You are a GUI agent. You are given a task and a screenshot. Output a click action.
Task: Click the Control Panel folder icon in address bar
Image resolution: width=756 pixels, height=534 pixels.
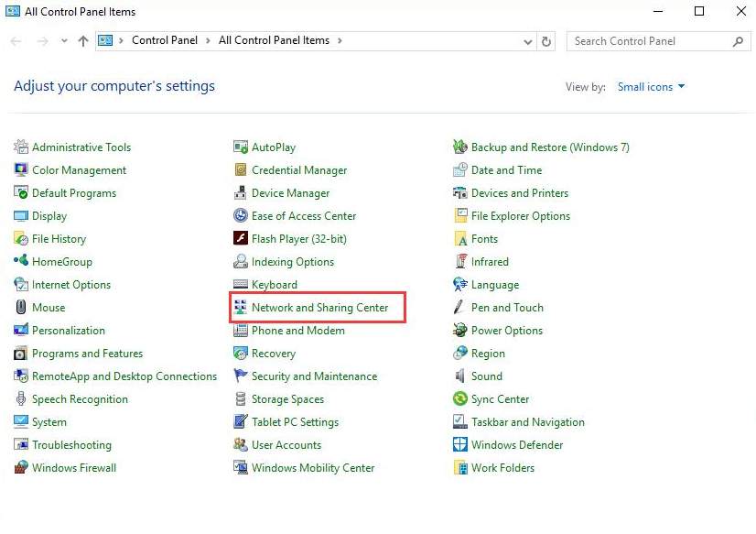pos(105,41)
